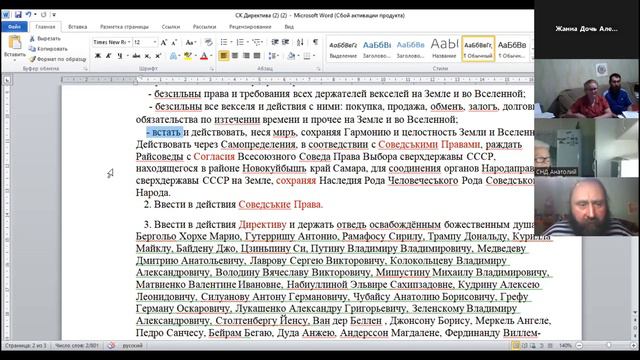
Task: Select the Center alignment button
Action: [x=235, y=56]
